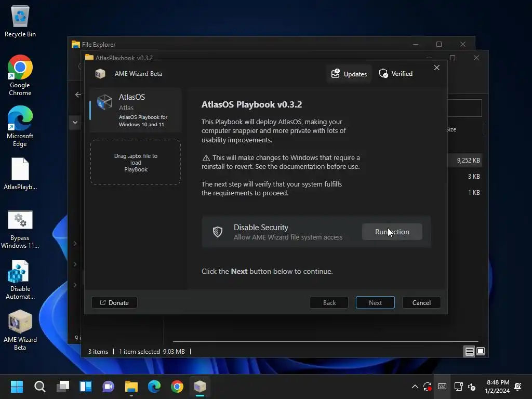Select the AtlasOS playbook entry in sidebar
Screen dimensions: 532x399
coord(136,110)
